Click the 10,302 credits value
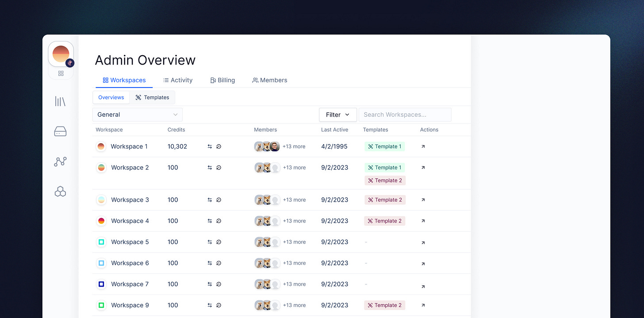644x318 pixels. click(x=177, y=146)
